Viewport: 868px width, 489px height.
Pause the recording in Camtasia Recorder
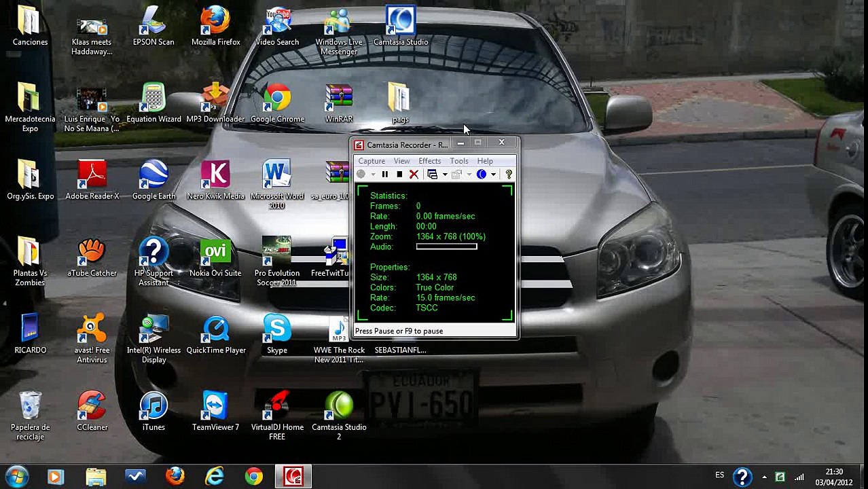coord(384,175)
